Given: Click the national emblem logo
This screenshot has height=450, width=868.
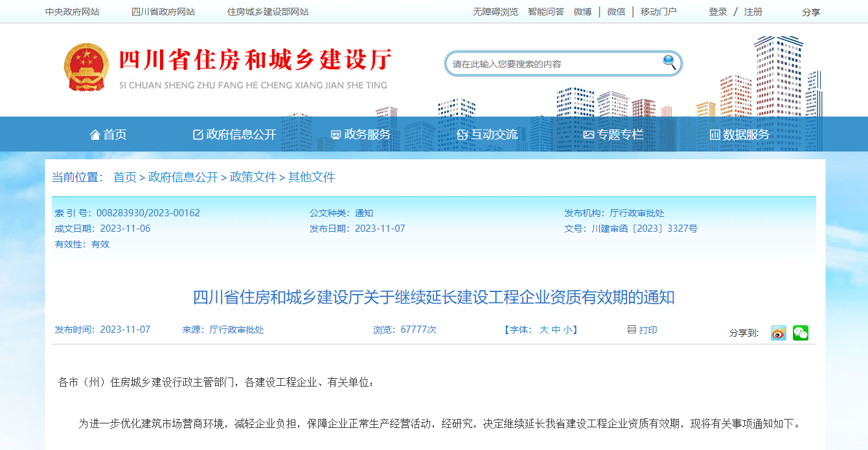Looking at the screenshot, I should [87, 67].
